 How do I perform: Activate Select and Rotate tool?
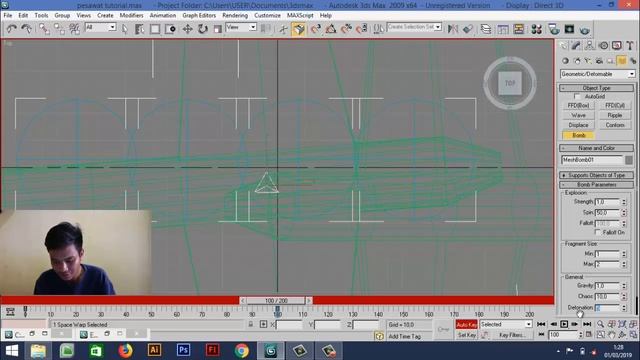tap(203, 29)
